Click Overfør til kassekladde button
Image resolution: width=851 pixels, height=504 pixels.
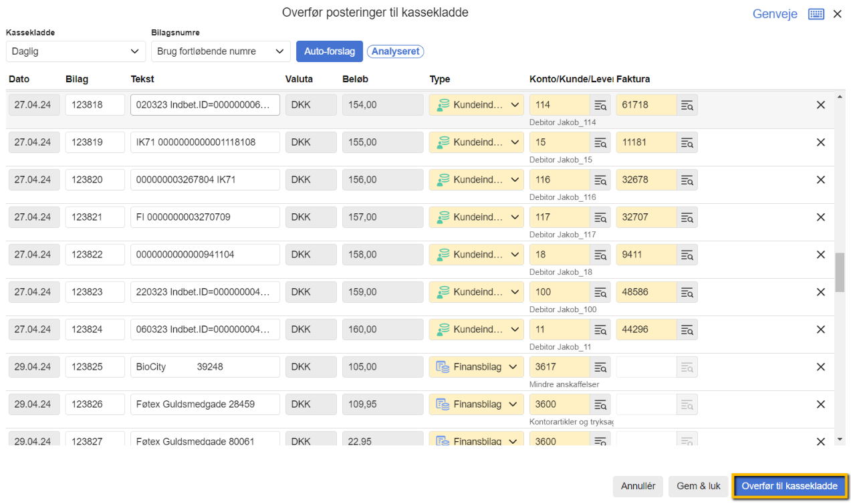[789, 486]
